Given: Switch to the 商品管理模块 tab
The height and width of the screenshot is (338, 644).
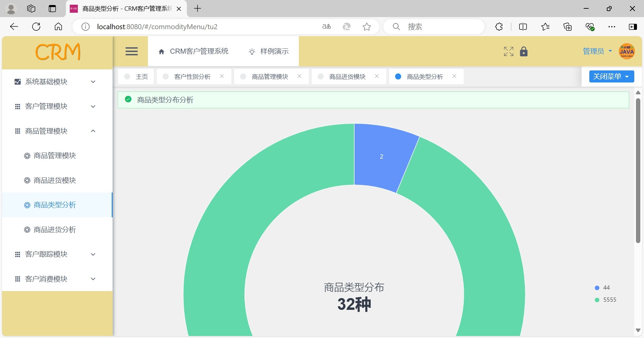Looking at the screenshot, I should pyautogui.click(x=270, y=77).
